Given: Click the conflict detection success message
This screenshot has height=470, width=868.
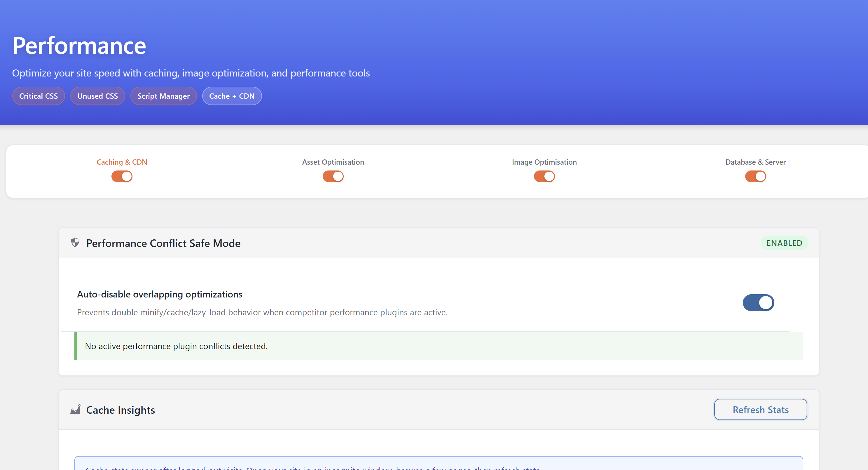Looking at the screenshot, I should pyautogui.click(x=176, y=346).
